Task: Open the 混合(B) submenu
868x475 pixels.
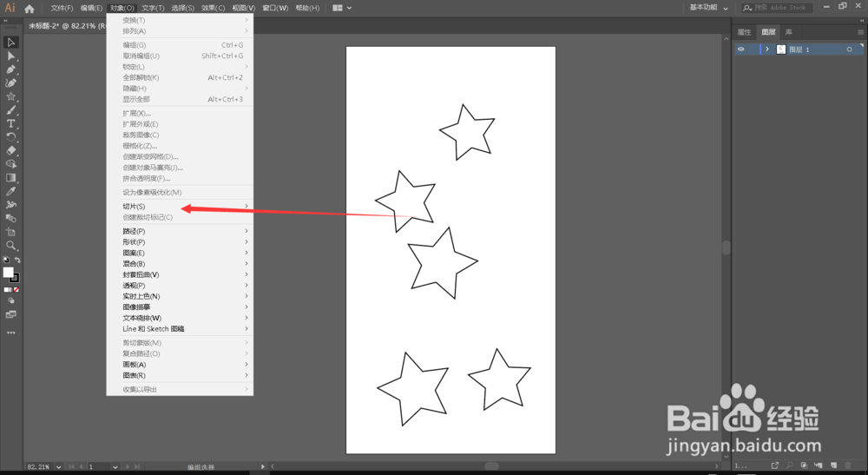Action: pos(180,263)
